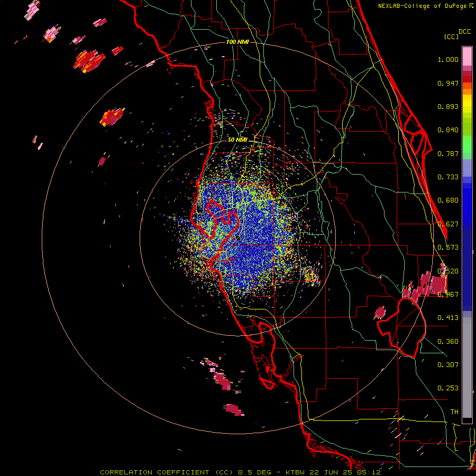
Task: Select the 0.307 scale value
Action: click(x=448, y=365)
